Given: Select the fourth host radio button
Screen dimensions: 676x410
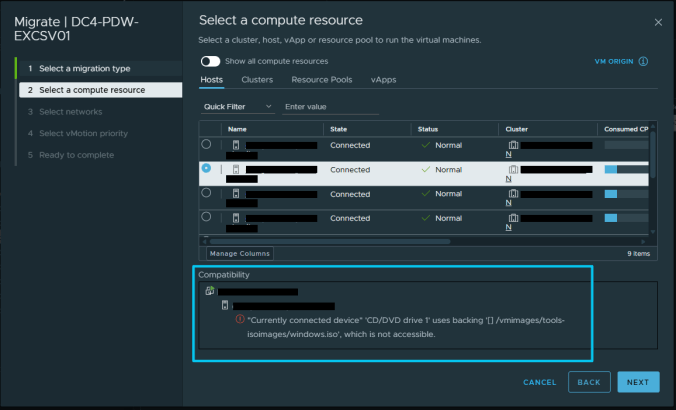Looking at the screenshot, I should pyautogui.click(x=206, y=217).
